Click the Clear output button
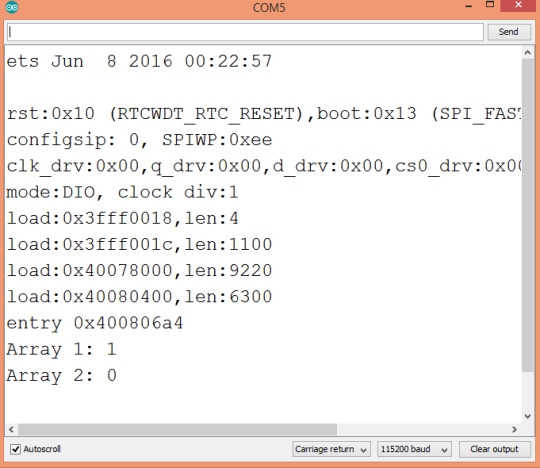 pos(494,449)
